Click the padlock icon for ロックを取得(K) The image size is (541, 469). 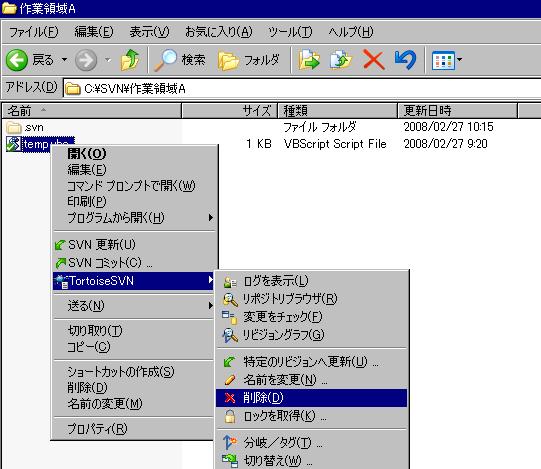[x=230, y=416]
